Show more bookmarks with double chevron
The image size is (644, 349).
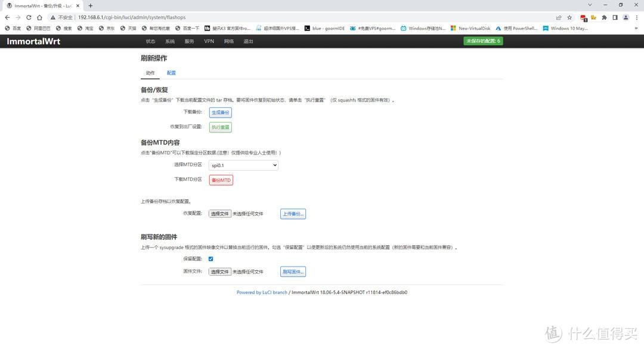[636, 29]
